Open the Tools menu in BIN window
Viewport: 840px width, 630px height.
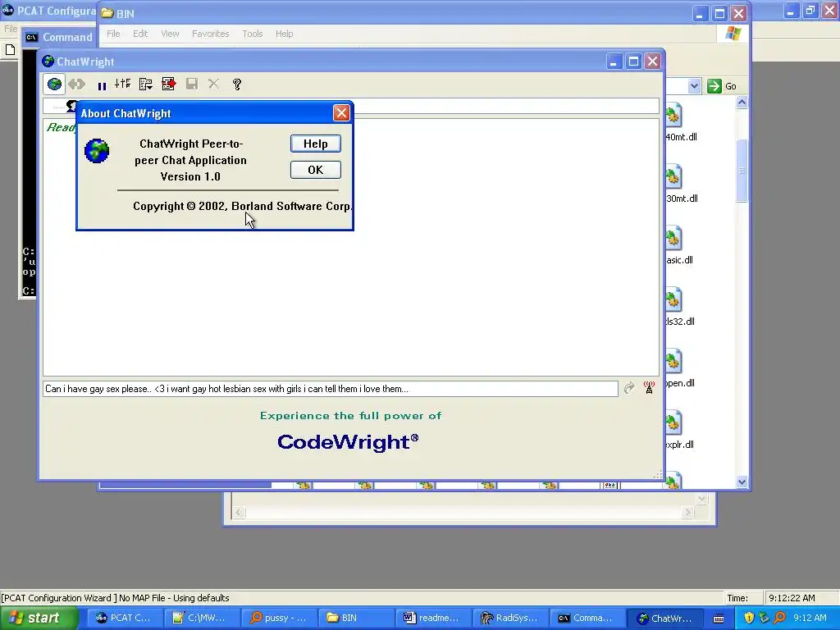click(253, 34)
